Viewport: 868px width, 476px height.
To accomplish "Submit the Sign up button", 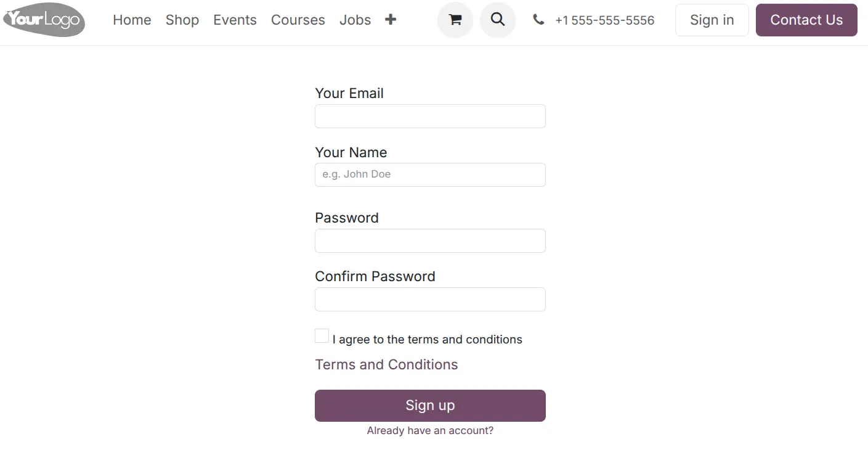I will click(430, 406).
